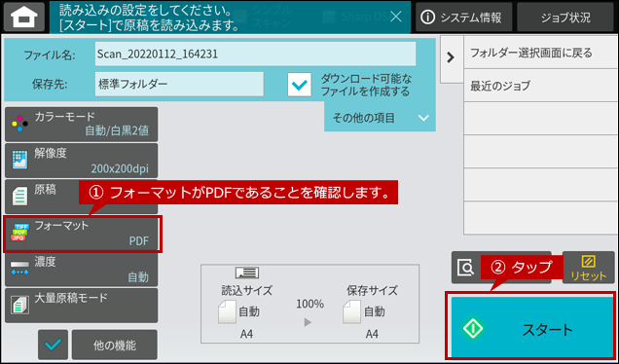Screen dimensions: 619x364
Task: Click the density gradient icon
Action: [x=19, y=268]
